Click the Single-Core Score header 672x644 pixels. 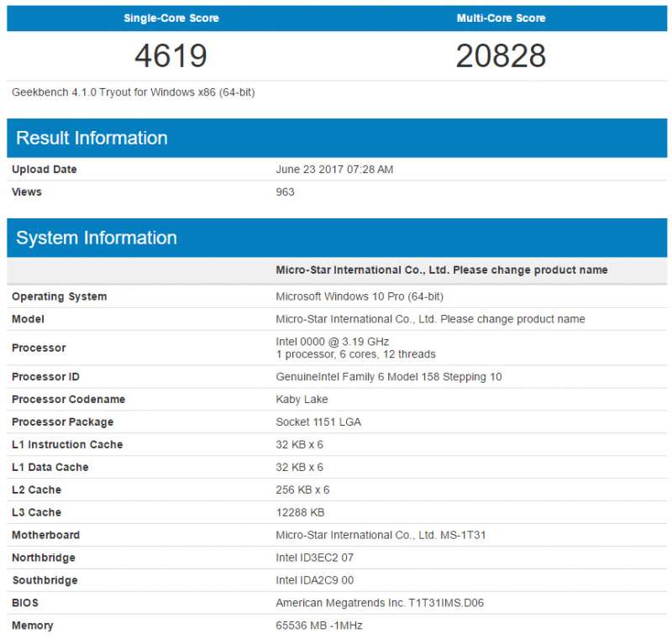click(171, 18)
